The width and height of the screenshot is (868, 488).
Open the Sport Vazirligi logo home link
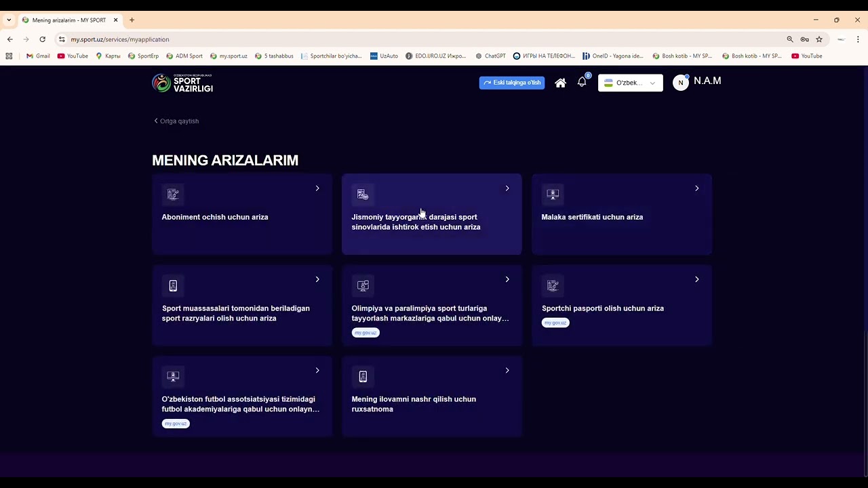182,83
